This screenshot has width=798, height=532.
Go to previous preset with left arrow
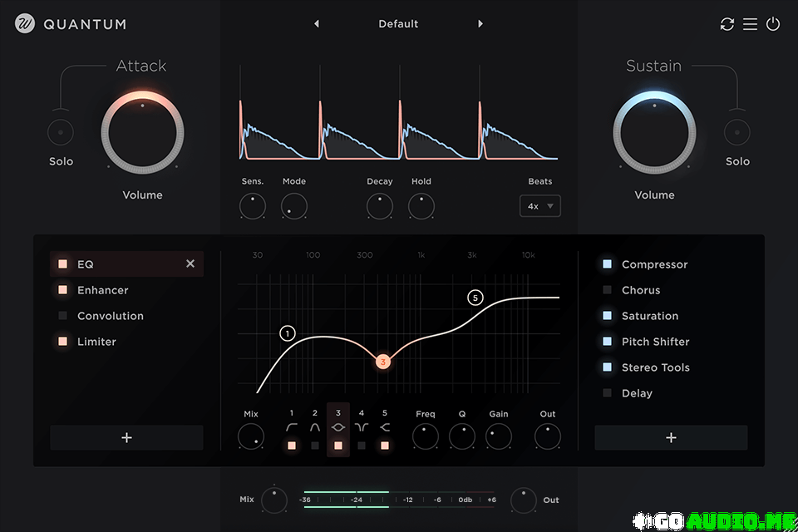(x=317, y=24)
